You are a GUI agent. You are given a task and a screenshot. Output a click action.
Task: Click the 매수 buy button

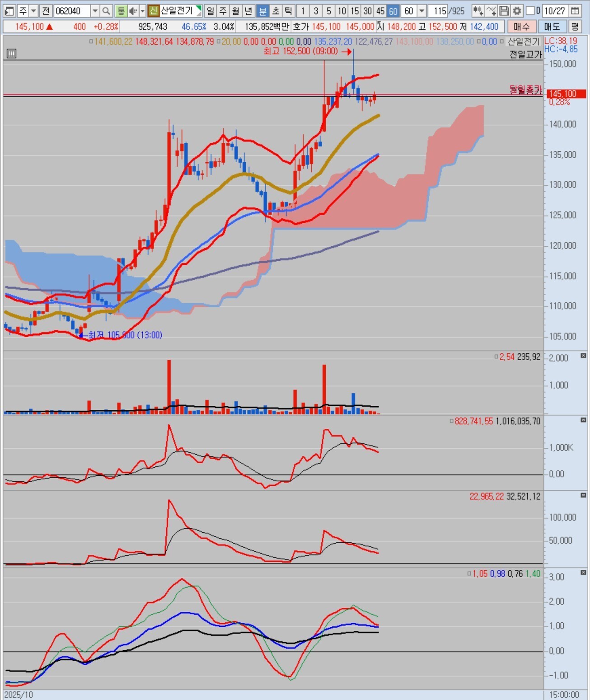522,27
